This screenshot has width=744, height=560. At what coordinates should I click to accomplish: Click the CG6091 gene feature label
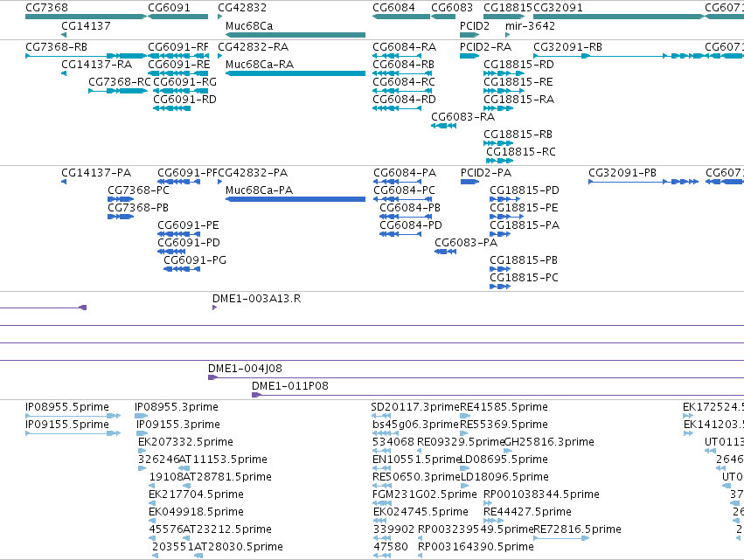pos(169,8)
